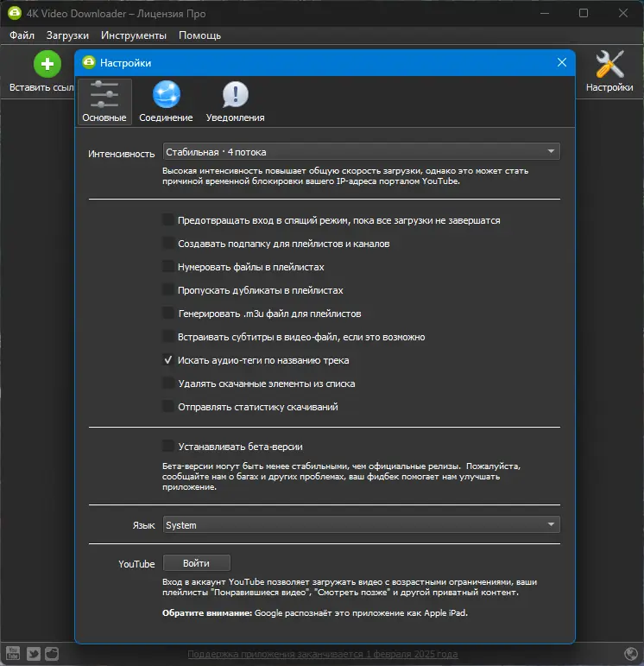The height and width of the screenshot is (666, 644).
Task: Click the globe icon in bottom-right corner
Action: tap(631, 654)
